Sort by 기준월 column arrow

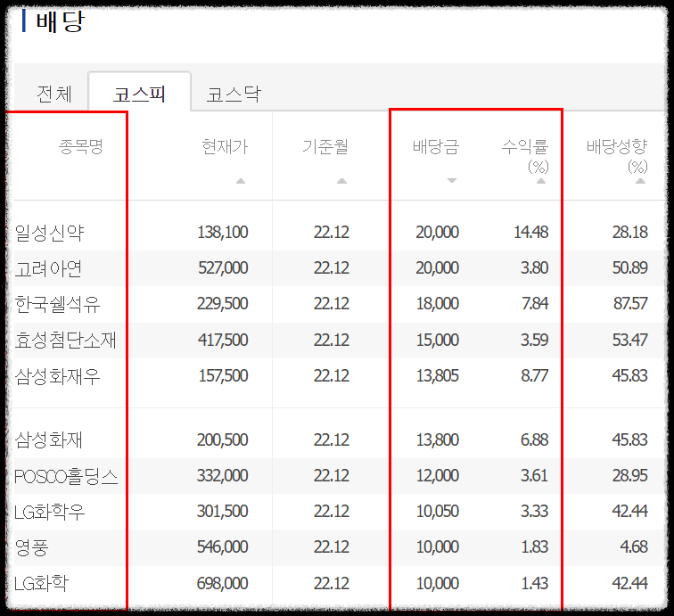(341, 181)
